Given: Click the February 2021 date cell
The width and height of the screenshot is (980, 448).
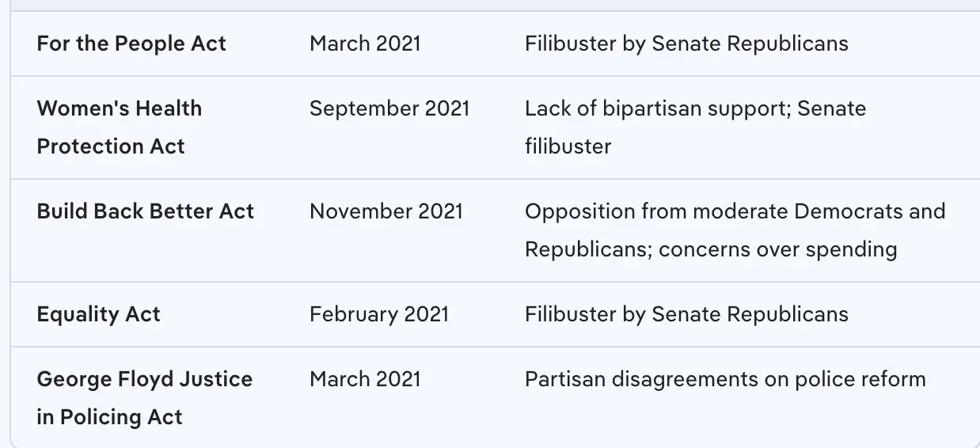Looking at the screenshot, I should [x=379, y=314].
